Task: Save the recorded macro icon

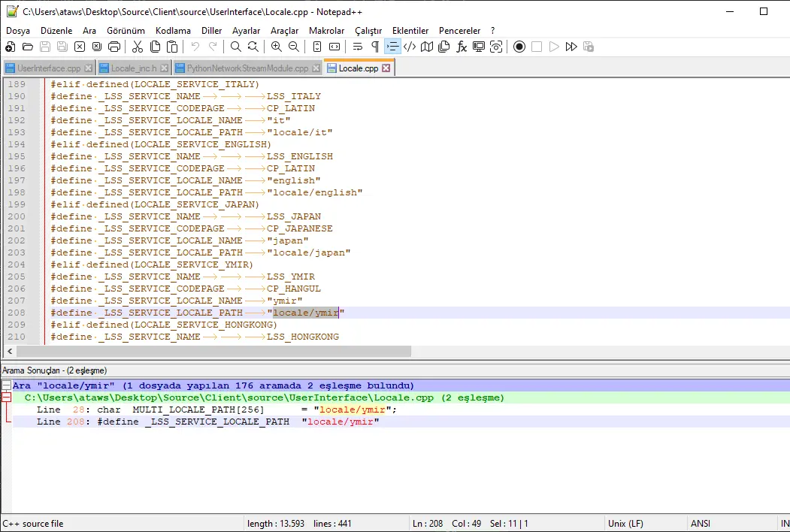Action: (589, 47)
